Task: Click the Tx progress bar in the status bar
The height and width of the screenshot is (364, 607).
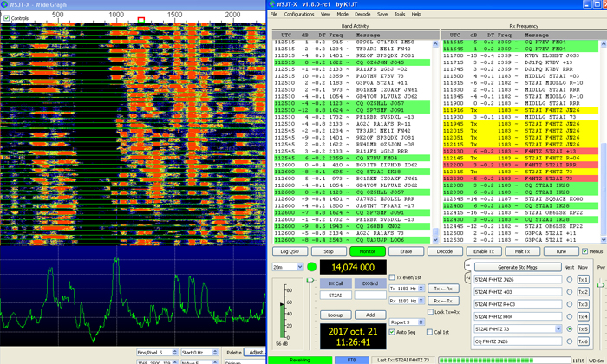Action: coord(505,361)
